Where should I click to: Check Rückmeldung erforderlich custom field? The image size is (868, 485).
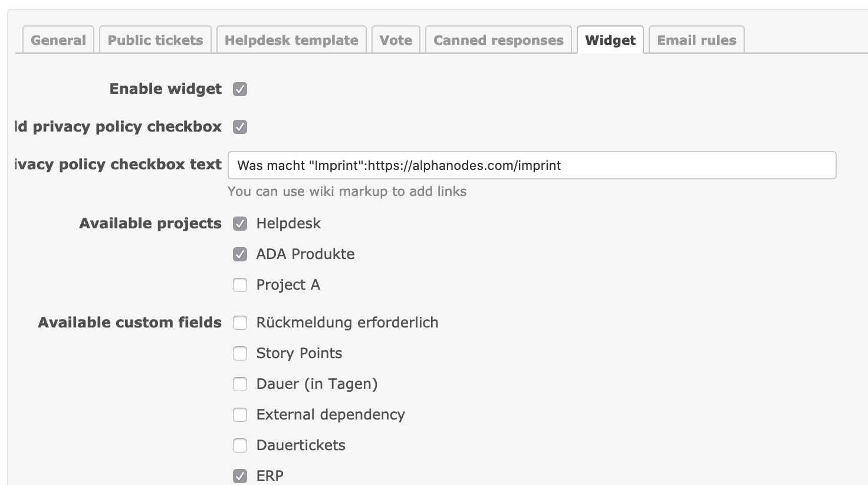tap(240, 323)
